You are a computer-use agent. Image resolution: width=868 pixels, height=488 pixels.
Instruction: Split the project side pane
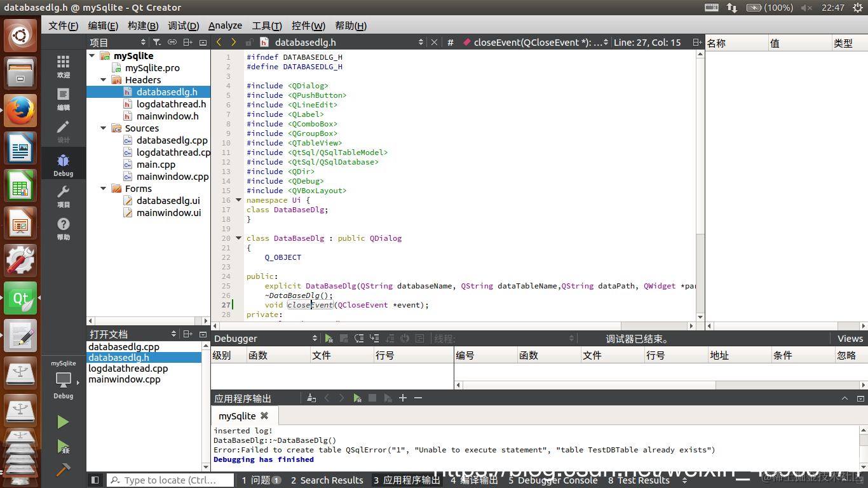(x=187, y=42)
